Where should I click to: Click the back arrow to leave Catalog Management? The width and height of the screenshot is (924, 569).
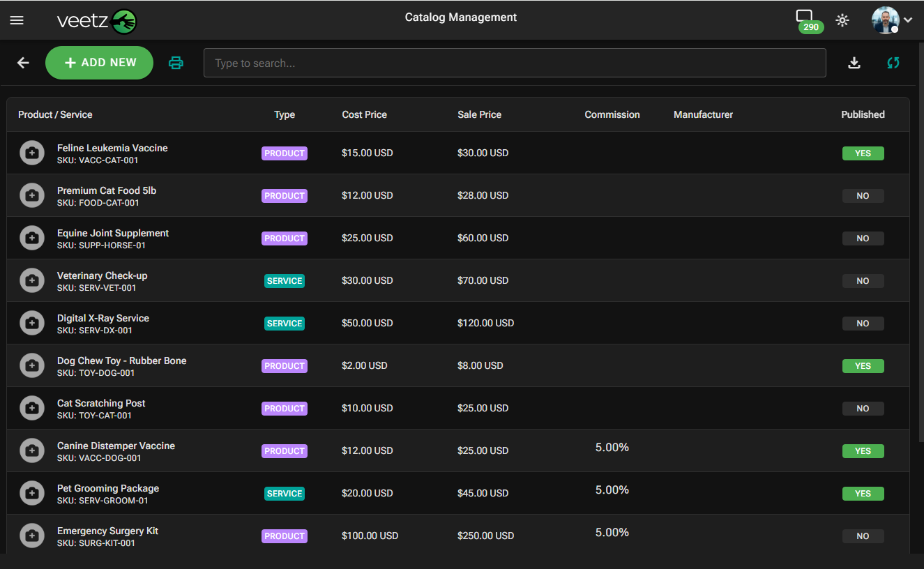point(22,63)
